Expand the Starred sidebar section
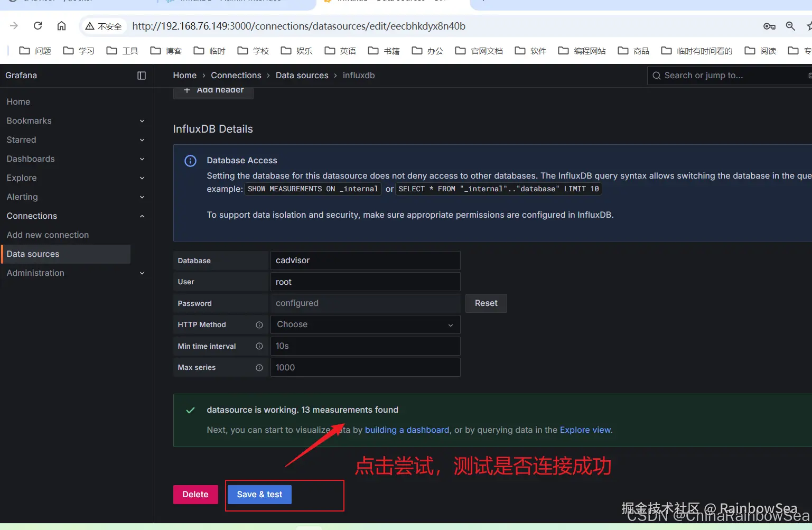Image resolution: width=812 pixels, height=530 pixels. coord(142,140)
